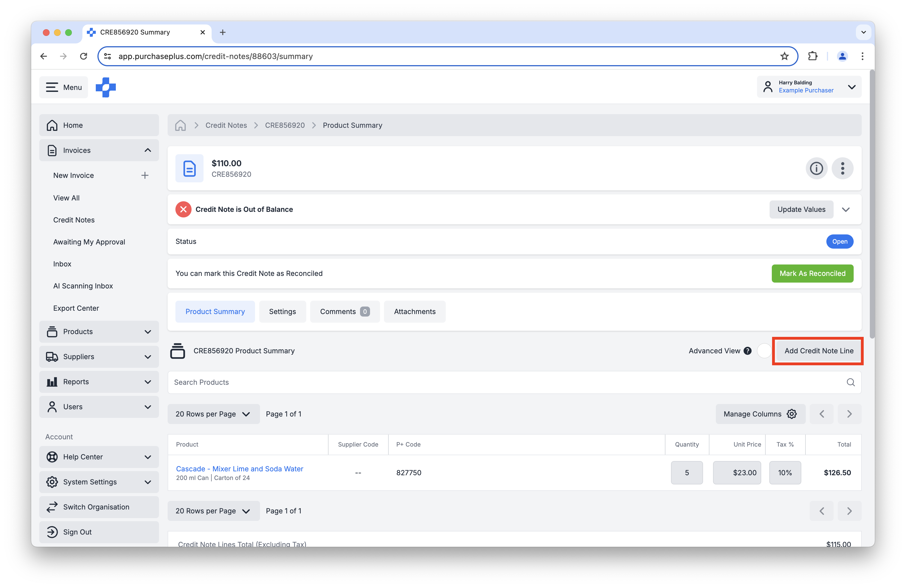The height and width of the screenshot is (588, 906).
Task: Open the Chrome profile avatar icon
Action: (842, 56)
